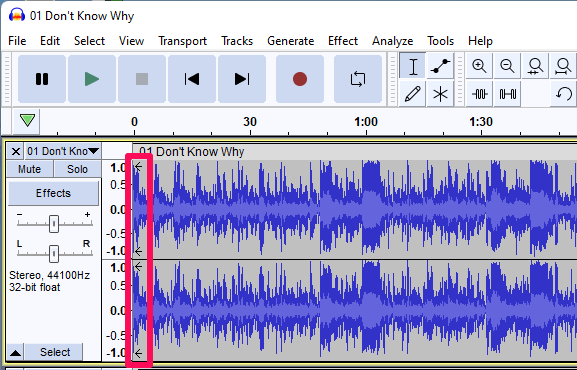Viewport: 577px width, 370px height.
Task: Trim audio outside selection icon
Action: point(479,94)
